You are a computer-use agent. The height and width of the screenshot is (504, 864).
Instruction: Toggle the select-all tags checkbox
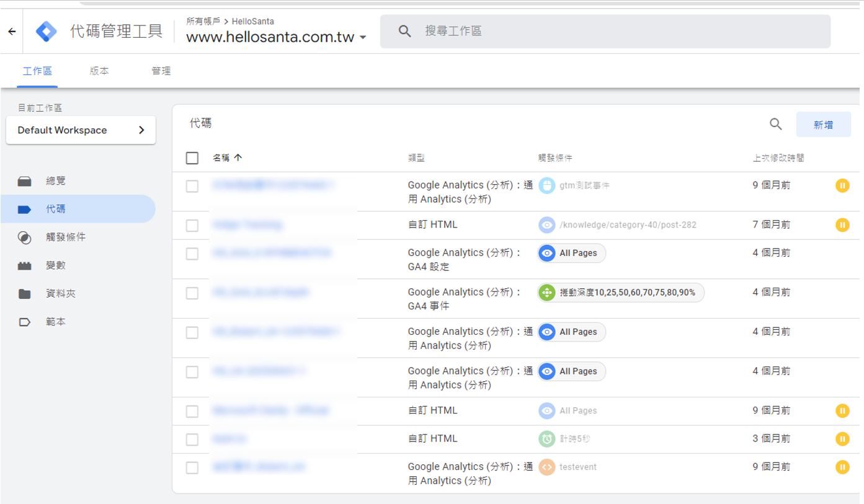(192, 158)
